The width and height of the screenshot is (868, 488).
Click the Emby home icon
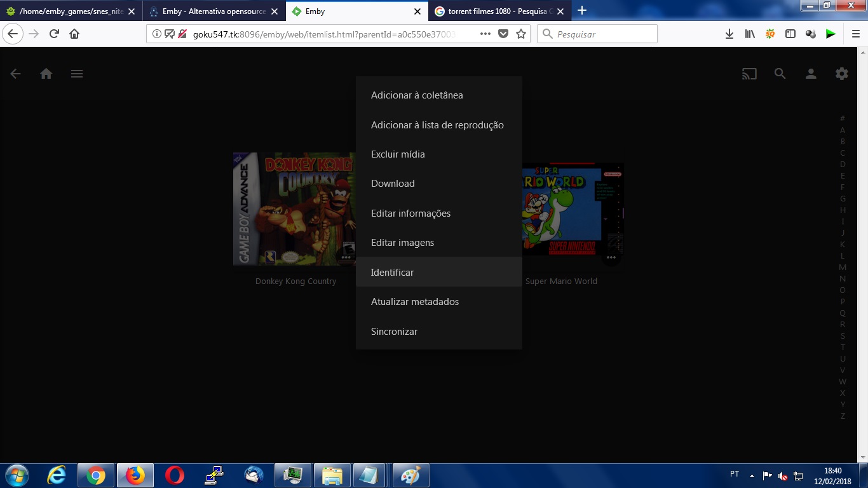click(x=46, y=74)
